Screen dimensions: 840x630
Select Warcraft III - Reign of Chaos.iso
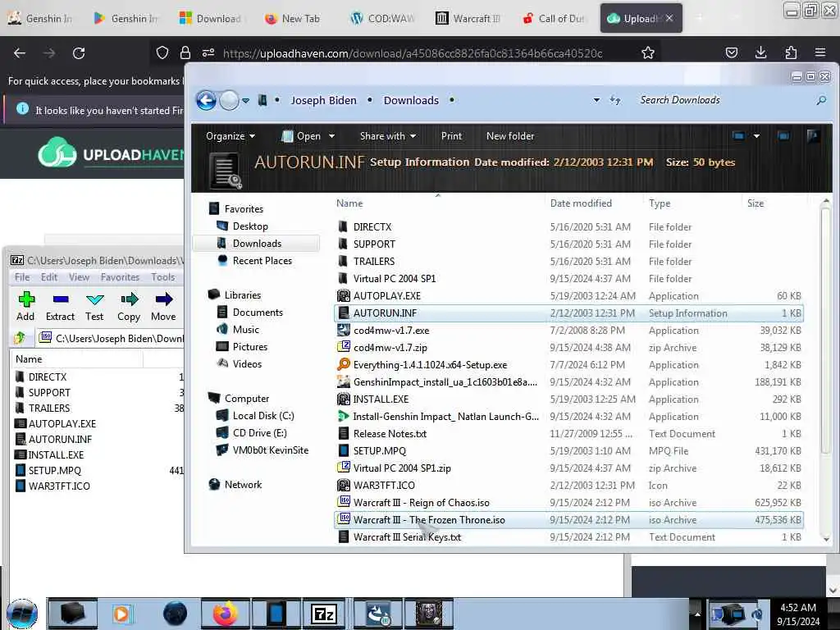pyautogui.click(x=569, y=503)
